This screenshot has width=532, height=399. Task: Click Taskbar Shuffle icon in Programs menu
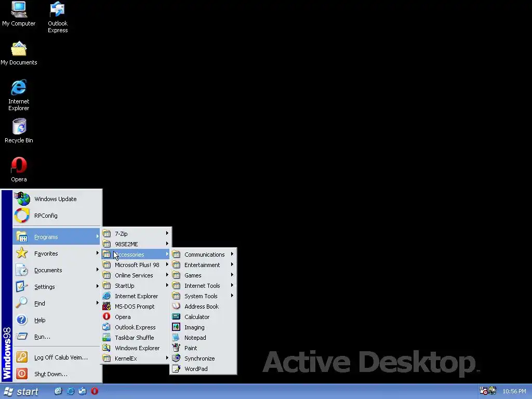[107, 337]
